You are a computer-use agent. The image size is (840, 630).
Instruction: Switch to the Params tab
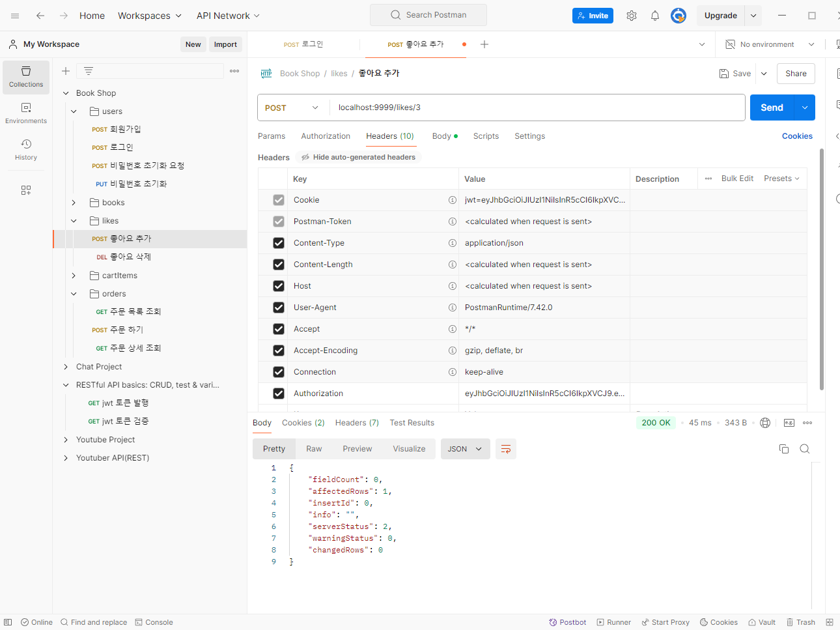272,136
